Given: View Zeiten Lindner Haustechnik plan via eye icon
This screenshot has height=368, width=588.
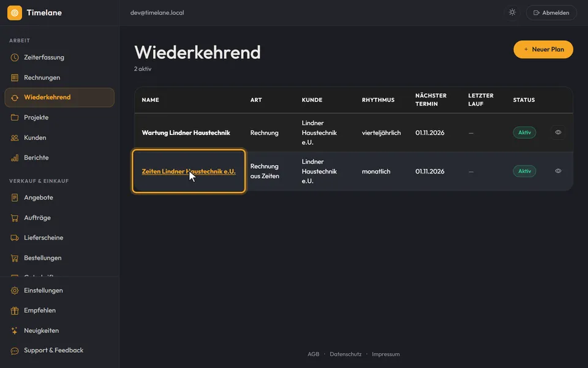Looking at the screenshot, I should (558, 171).
